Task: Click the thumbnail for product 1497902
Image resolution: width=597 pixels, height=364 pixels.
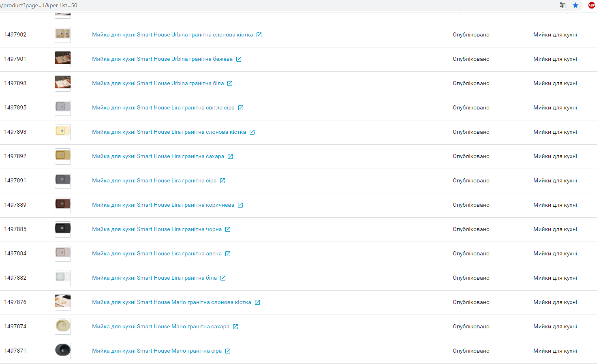Action: (x=63, y=35)
